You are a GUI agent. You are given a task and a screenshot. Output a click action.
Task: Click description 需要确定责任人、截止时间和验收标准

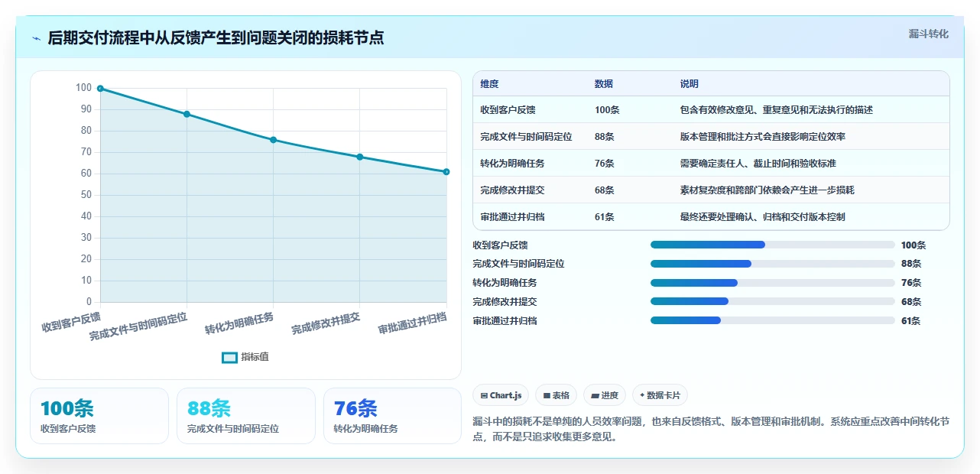pos(758,164)
